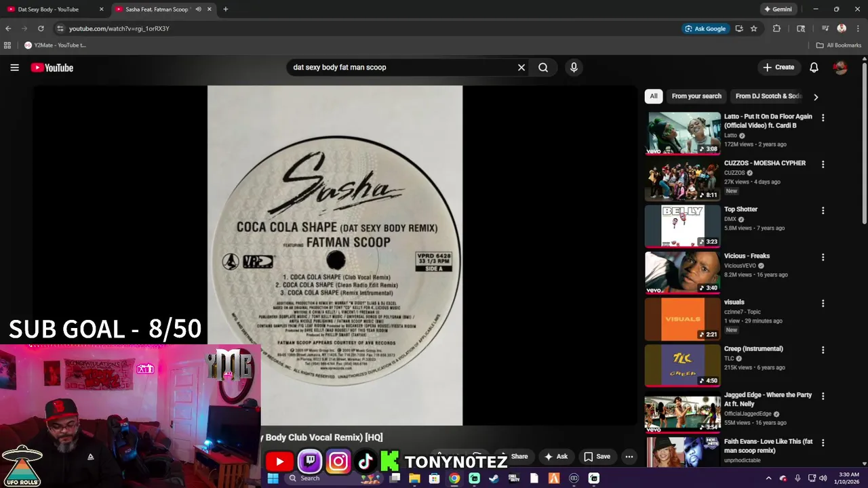Open Jagged Edge Where the Party At

point(768,399)
